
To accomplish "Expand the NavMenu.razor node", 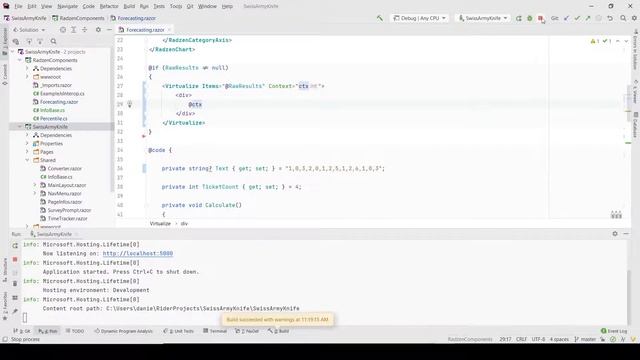I will coord(35,193).
